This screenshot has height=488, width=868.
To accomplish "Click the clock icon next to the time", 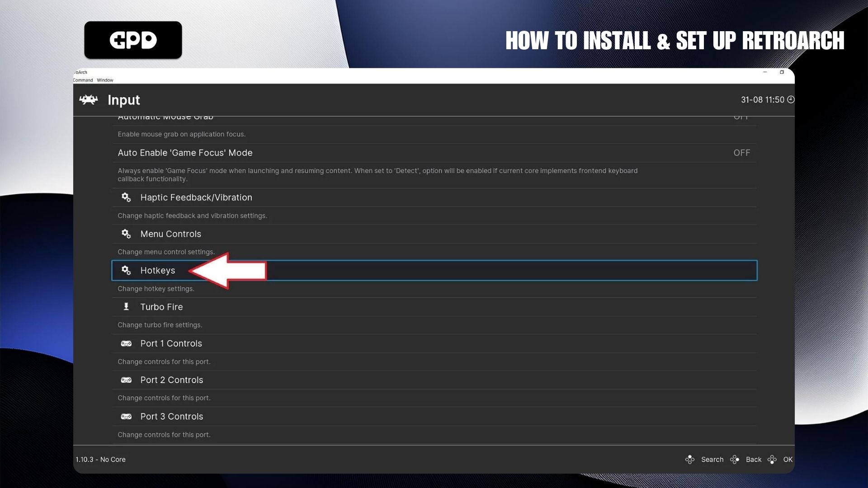I will coord(790,100).
